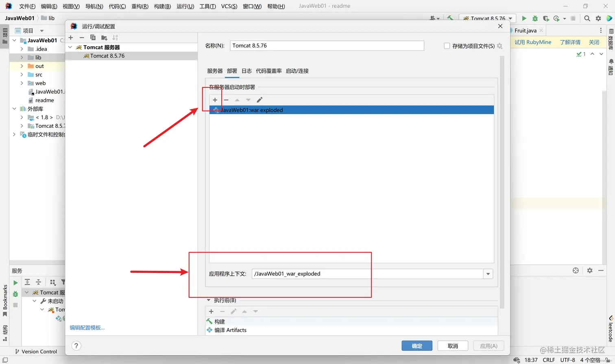Remove the selected deployment artifact
The image size is (615, 364).
226,100
